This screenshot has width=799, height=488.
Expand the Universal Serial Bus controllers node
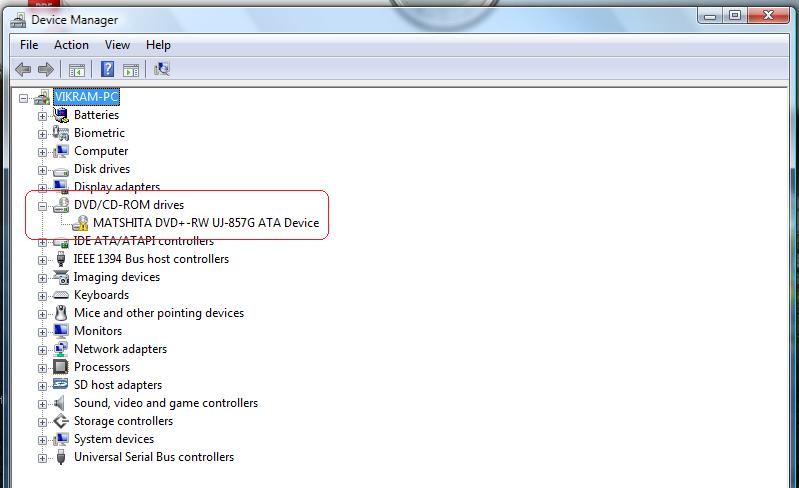42,458
